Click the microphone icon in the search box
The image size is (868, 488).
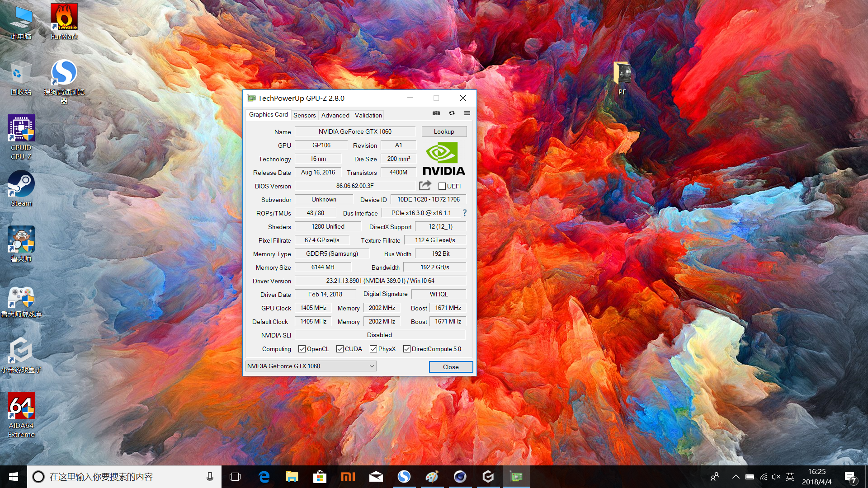(210, 477)
